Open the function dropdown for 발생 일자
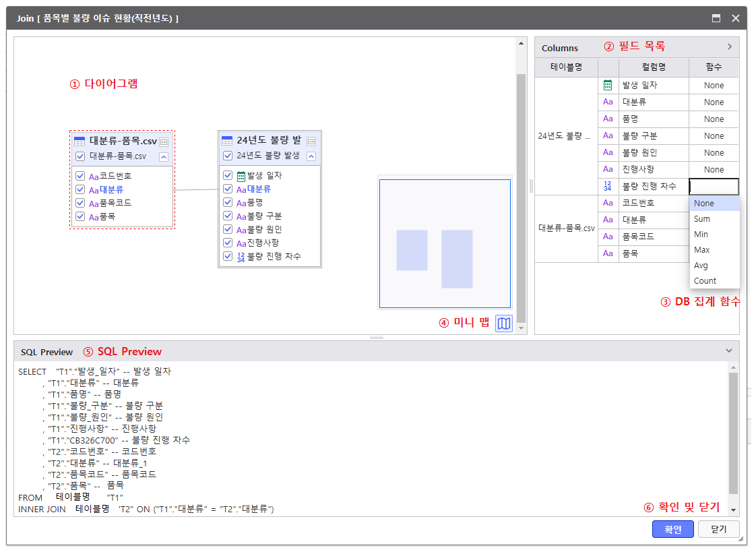Screen dimensions: 756x552 pos(714,86)
